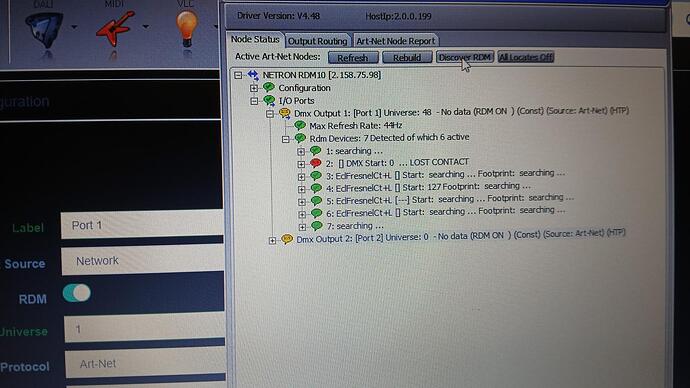Click the green icon of device 1
Screen dimensions: 690x388
coord(315,151)
